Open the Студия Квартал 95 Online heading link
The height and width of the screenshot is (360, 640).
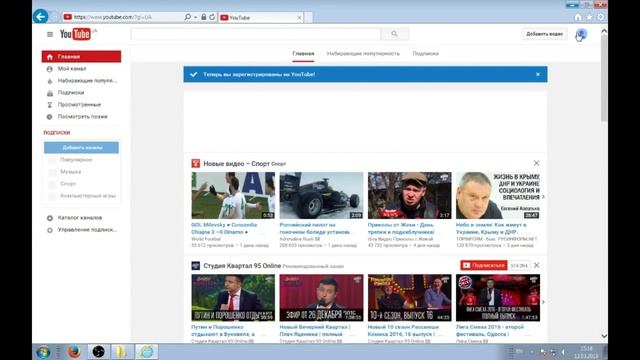242,266
